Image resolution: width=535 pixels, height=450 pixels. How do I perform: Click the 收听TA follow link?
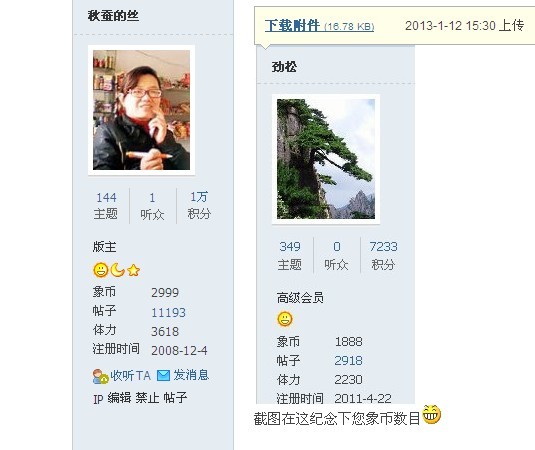coord(130,376)
